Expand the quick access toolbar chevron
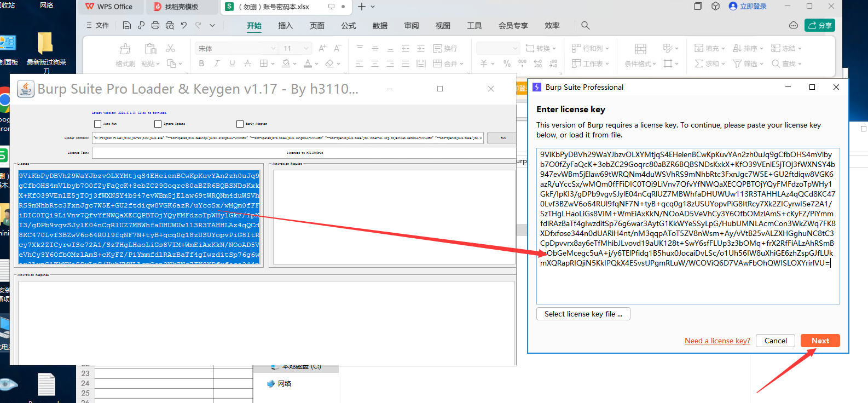The height and width of the screenshot is (403, 868). pos(212,25)
